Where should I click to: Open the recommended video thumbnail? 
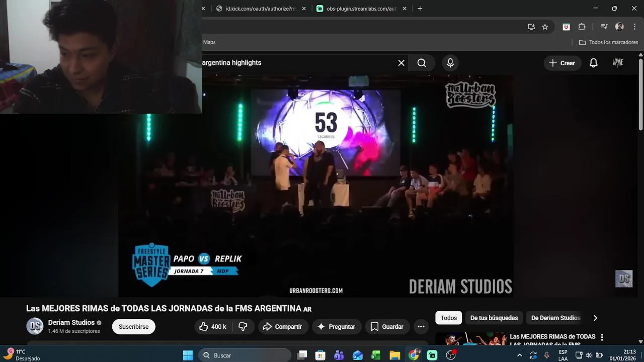point(471,339)
